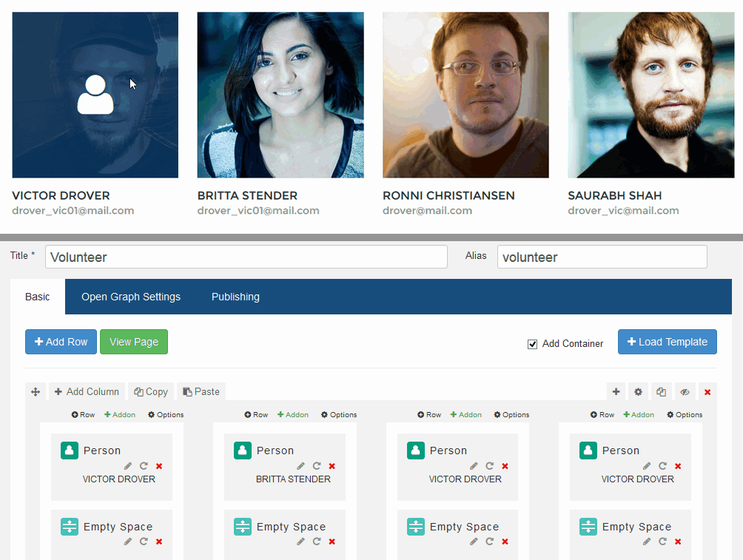This screenshot has width=743, height=560.
Task: Open Options for the fourth column
Action: 685,415
